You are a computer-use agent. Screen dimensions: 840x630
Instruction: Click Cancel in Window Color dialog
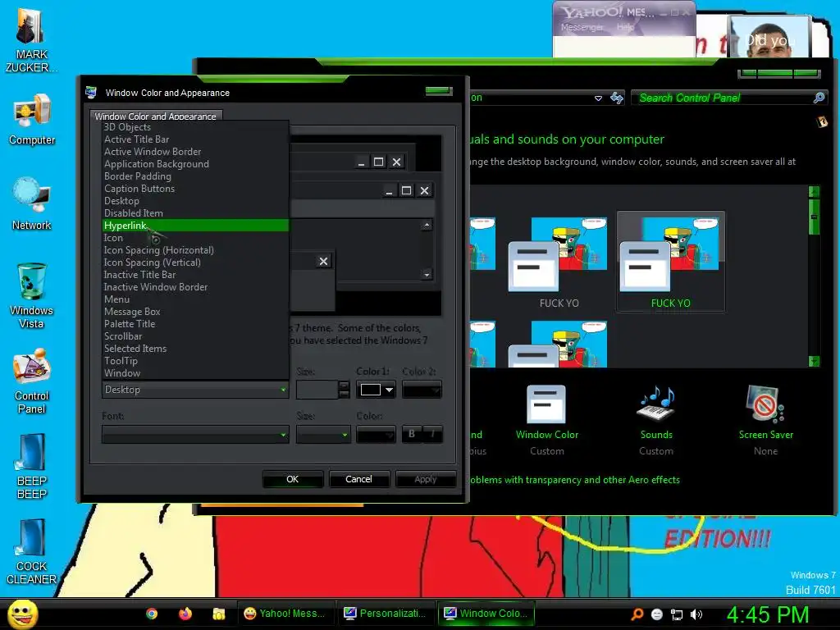(x=358, y=479)
